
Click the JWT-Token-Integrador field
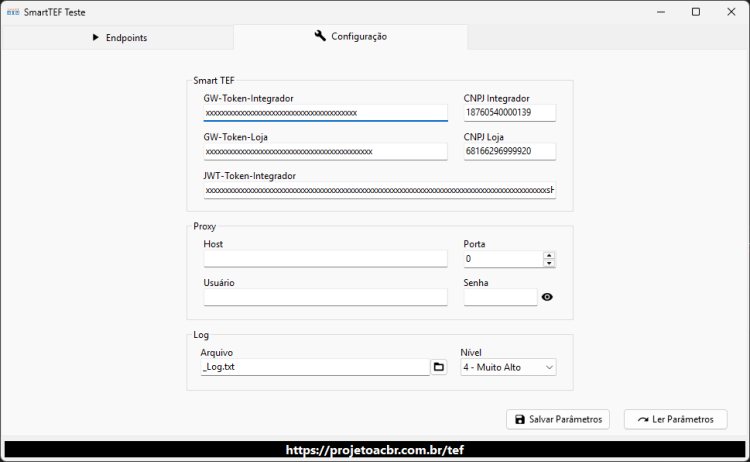379,190
